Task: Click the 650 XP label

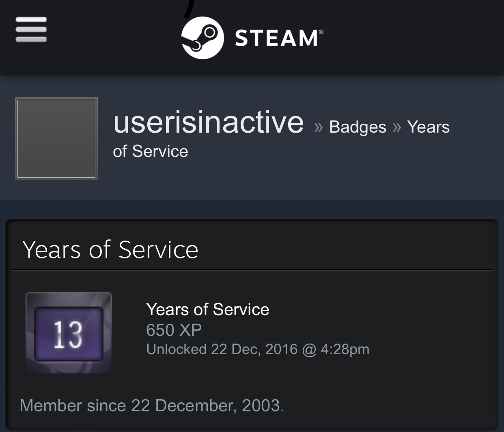Action: 174,330
